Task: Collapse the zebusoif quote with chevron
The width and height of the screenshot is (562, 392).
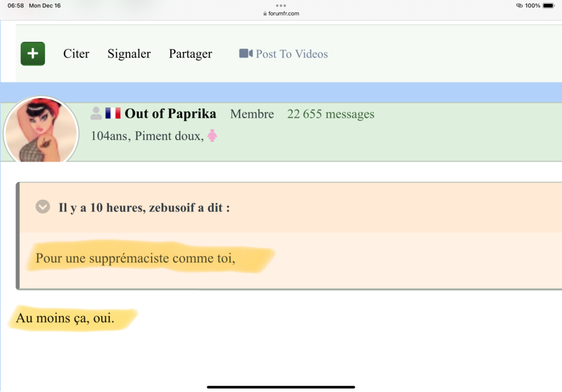Action: 43,207
